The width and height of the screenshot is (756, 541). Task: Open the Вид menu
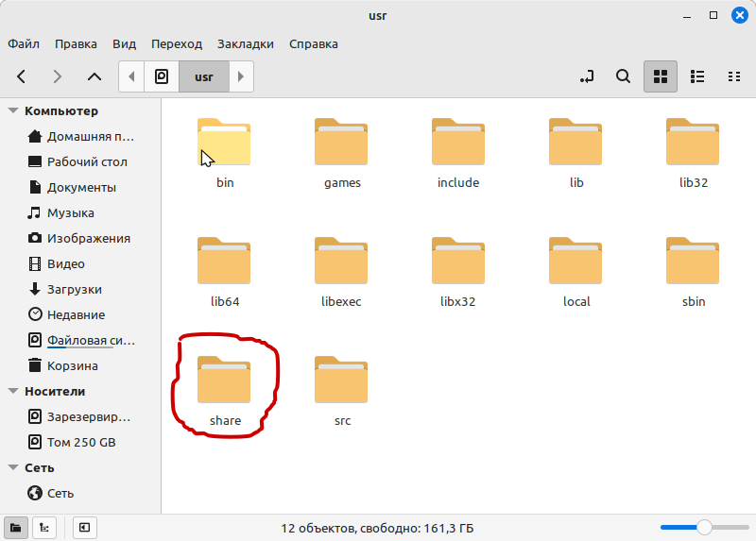pos(125,43)
